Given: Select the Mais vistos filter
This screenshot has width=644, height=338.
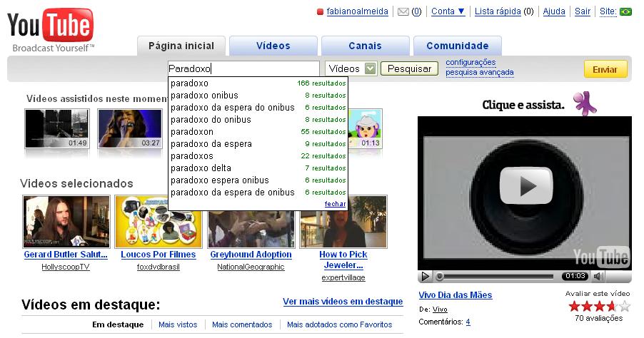Looking at the screenshot, I should tap(178, 324).
